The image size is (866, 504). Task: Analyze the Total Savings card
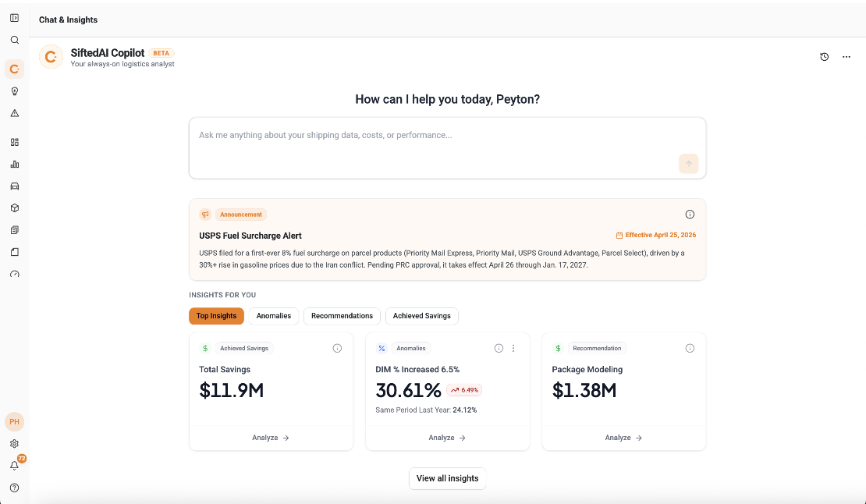coord(271,438)
